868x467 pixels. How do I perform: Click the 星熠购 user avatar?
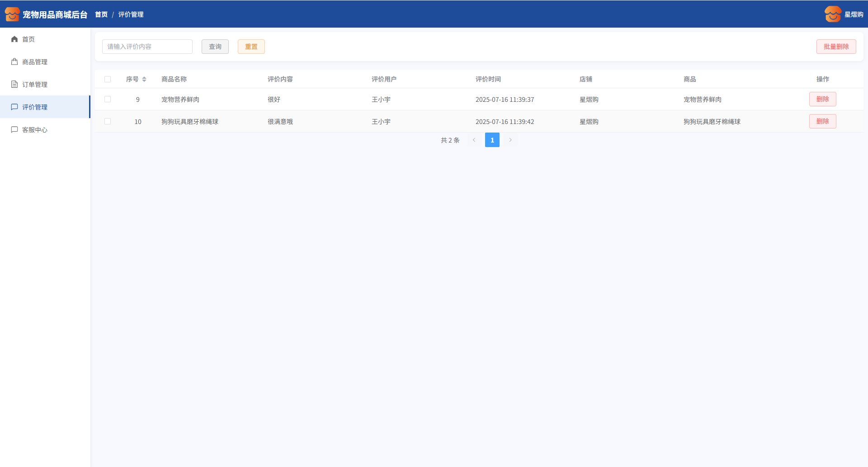[832, 14]
